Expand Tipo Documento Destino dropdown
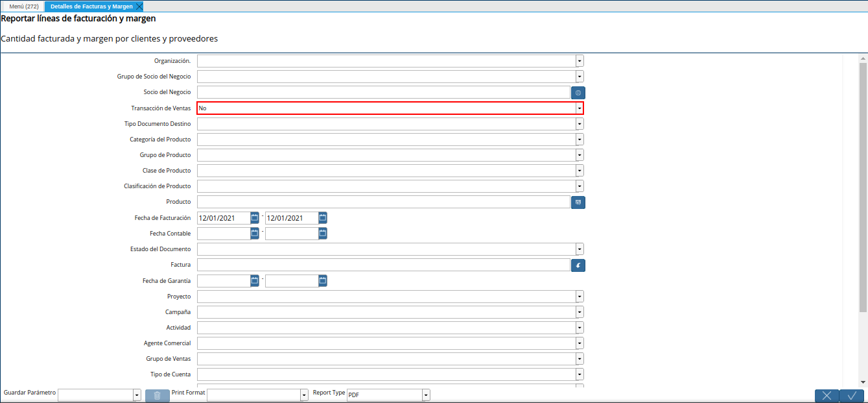 [x=580, y=124]
